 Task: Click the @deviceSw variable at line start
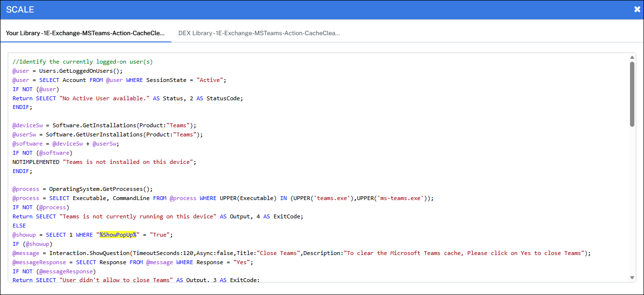(28, 125)
